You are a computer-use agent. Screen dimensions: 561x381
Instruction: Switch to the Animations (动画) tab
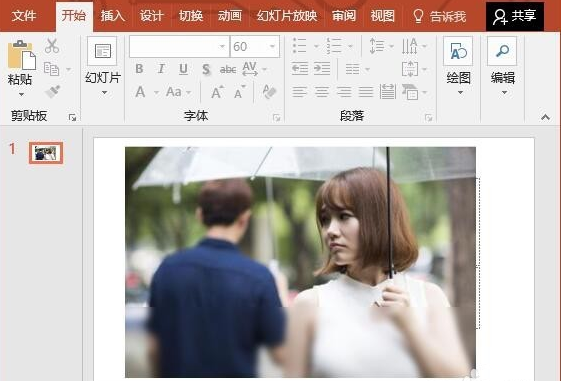[x=229, y=16]
